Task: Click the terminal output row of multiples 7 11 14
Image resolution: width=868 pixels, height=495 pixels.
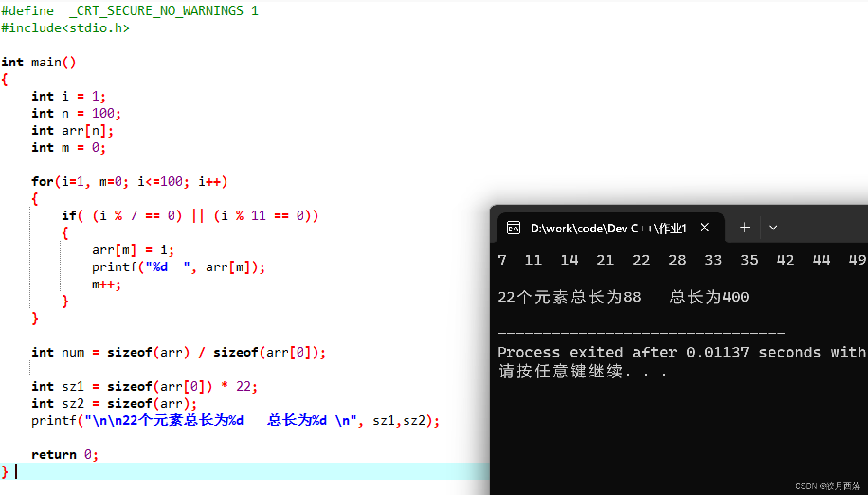Action: click(682, 260)
